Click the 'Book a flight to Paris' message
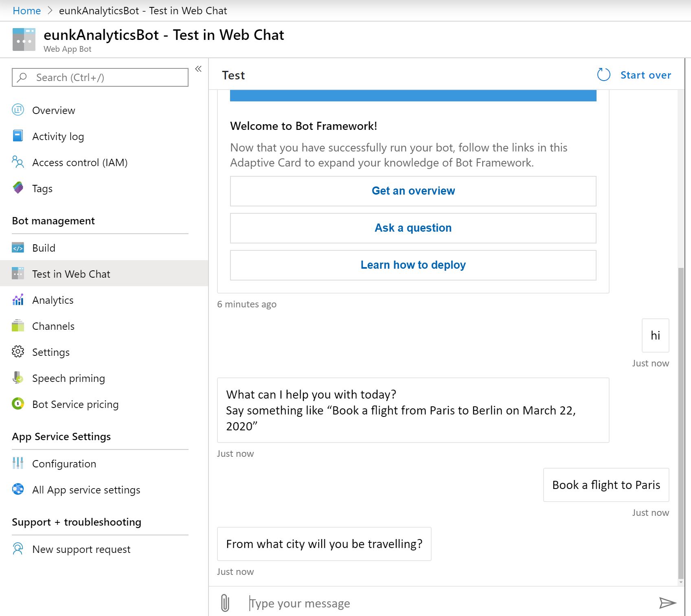 [x=606, y=485]
